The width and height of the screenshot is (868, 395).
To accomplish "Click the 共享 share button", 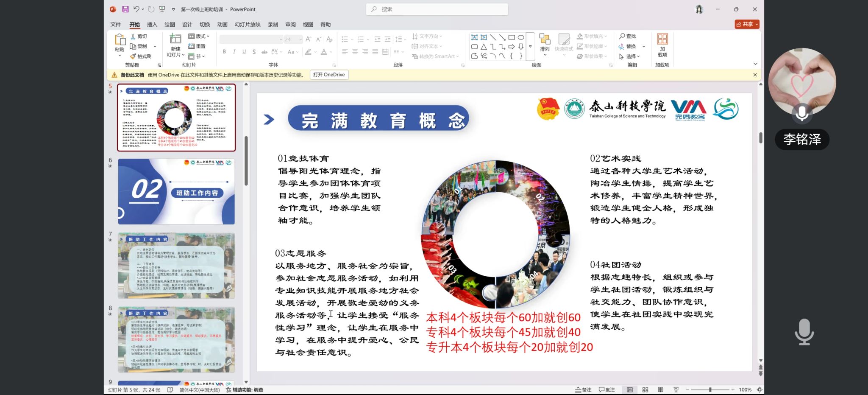I will coord(747,24).
